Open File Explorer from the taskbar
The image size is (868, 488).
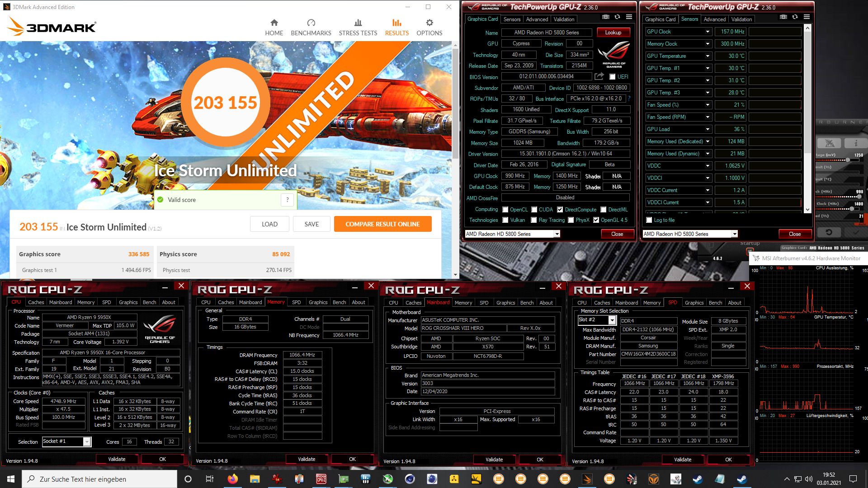pos(255,479)
